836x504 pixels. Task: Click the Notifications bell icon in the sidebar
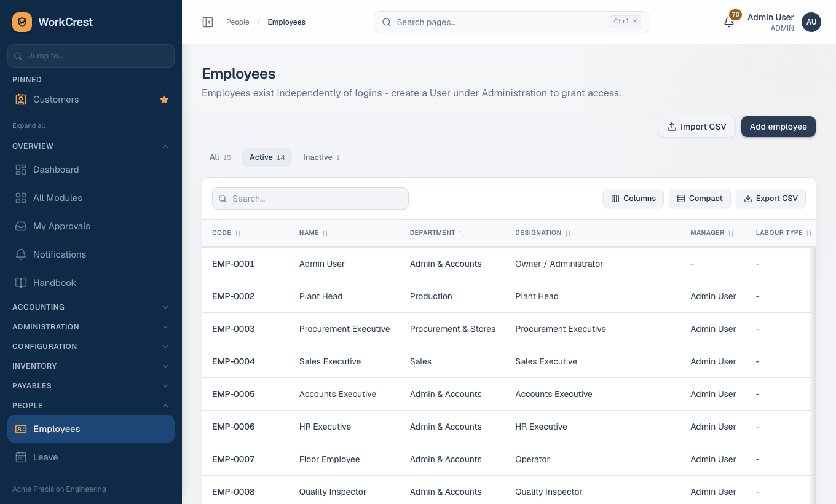[21, 254]
